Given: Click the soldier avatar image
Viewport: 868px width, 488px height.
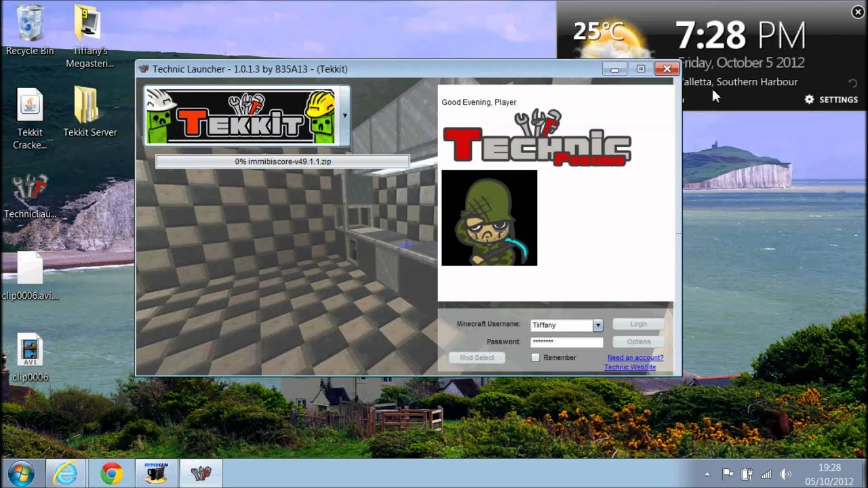Looking at the screenshot, I should [x=489, y=218].
